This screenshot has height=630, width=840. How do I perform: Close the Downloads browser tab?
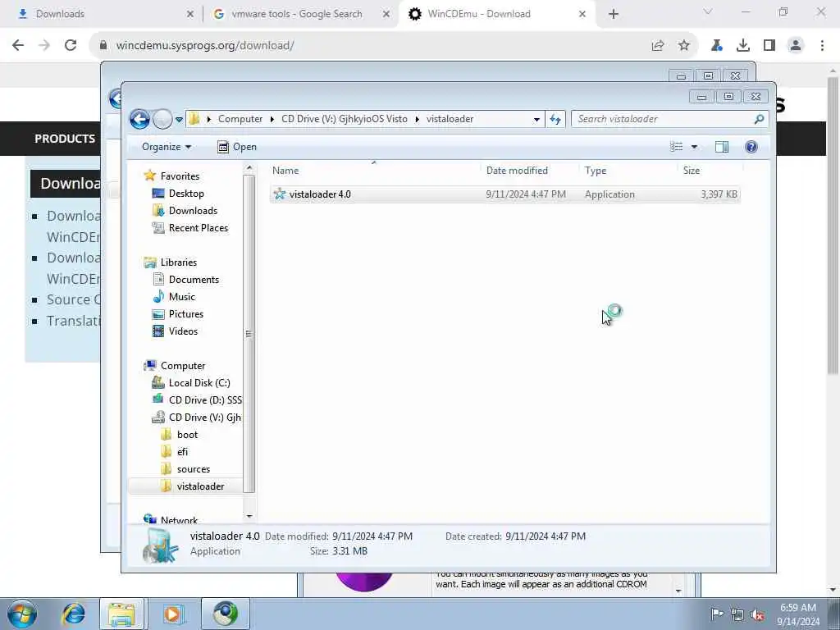pos(190,14)
